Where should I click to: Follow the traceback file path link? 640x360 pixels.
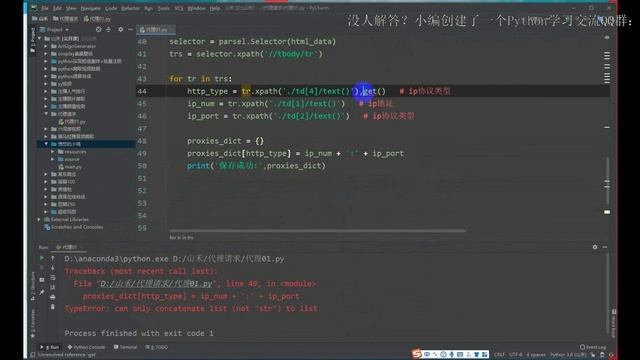tap(156, 284)
